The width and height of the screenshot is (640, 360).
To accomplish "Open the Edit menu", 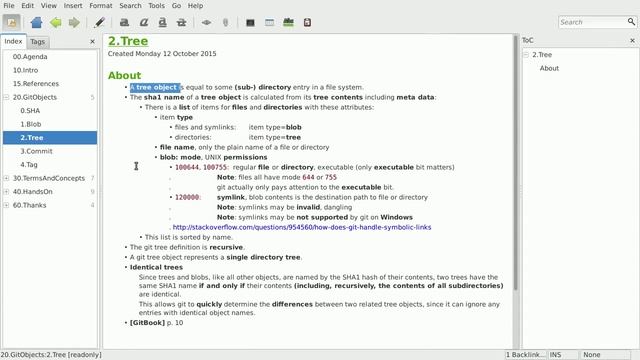I will pos(28,6).
